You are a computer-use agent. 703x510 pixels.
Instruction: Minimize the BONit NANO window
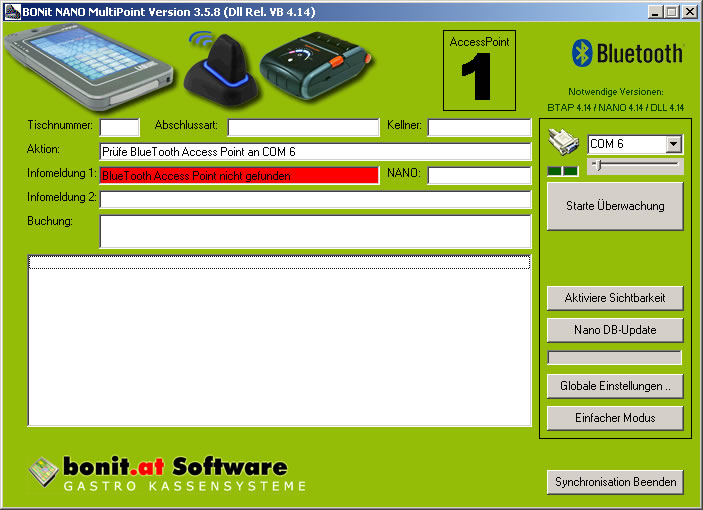[655, 12]
